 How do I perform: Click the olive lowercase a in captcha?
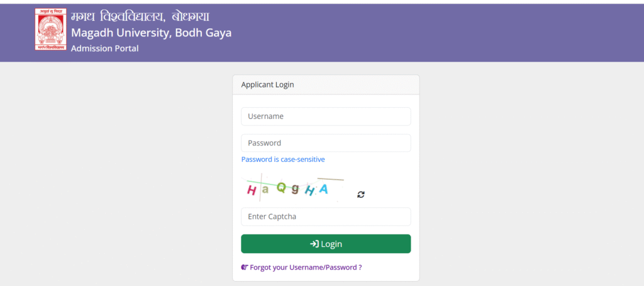click(265, 190)
